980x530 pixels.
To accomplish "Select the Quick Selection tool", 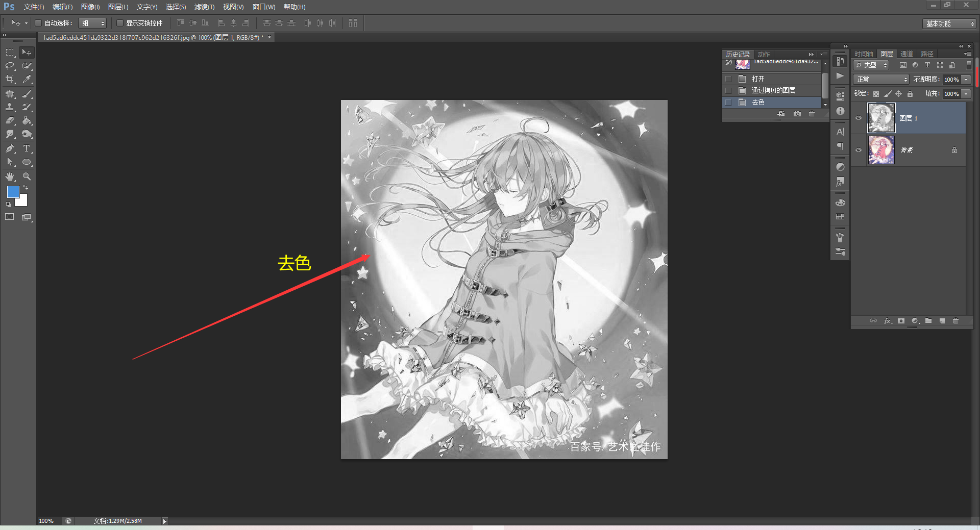I will (x=27, y=66).
